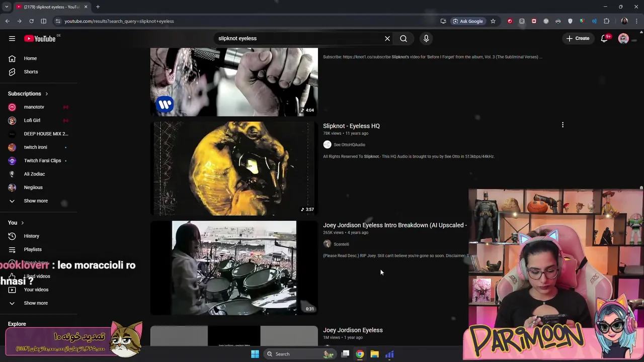Reload the YouTube page
The width and height of the screenshot is (644, 362).
pyautogui.click(x=31, y=21)
